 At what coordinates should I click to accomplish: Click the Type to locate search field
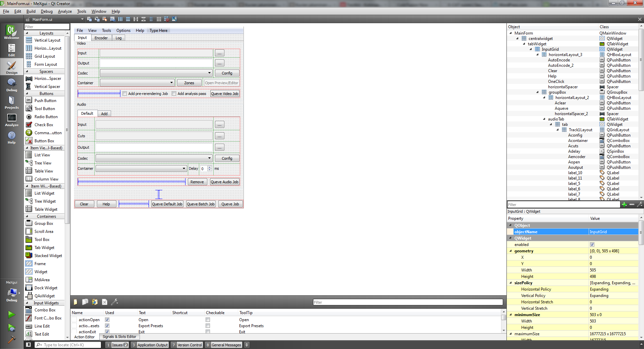click(x=68, y=345)
